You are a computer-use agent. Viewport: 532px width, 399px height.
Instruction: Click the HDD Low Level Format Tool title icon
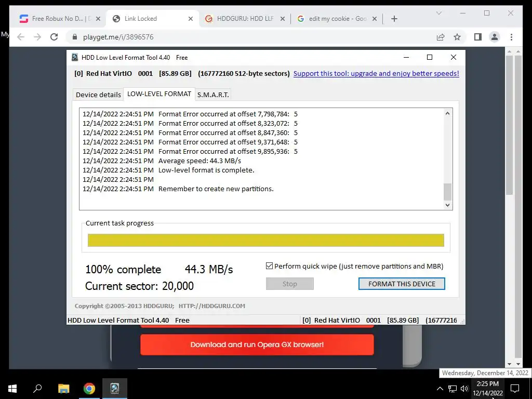[x=75, y=57]
